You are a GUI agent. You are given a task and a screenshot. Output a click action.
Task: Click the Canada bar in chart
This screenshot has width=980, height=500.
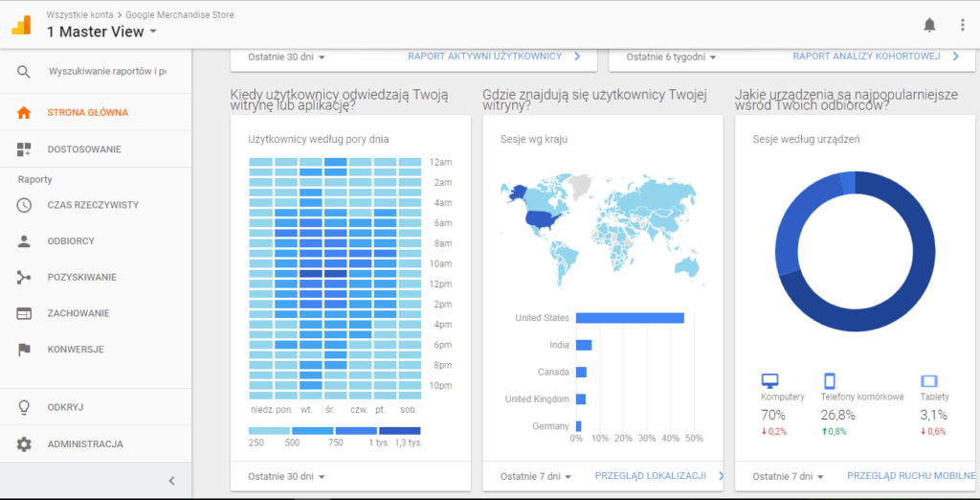(581, 373)
